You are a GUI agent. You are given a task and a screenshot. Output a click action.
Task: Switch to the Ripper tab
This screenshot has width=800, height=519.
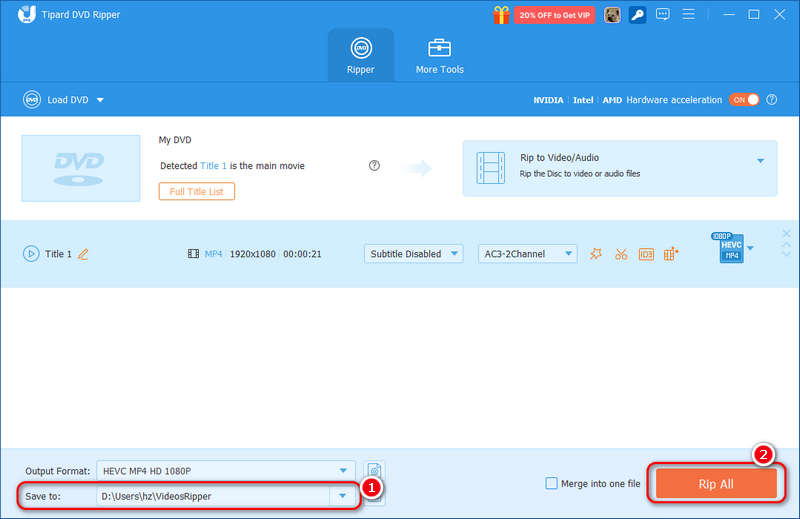[361, 55]
